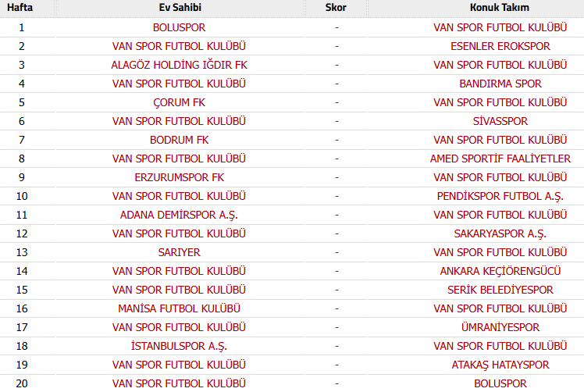The image size is (584, 392).
Task: Click the Konuk Takım column header
Action: pyautogui.click(x=500, y=8)
